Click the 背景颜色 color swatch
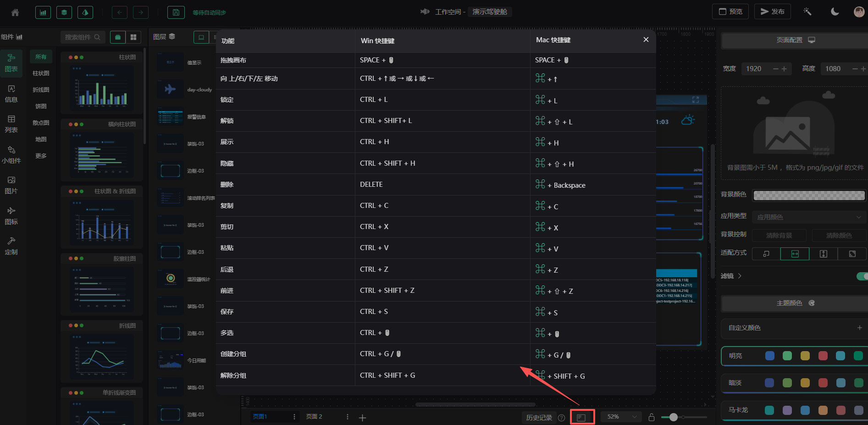868x425 pixels. tap(809, 196)
